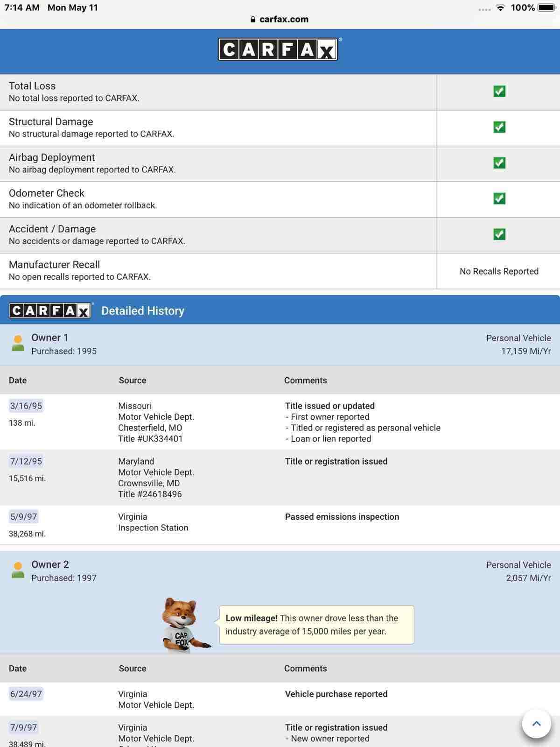This screenshot has height=747, width=560.
Task: Tap the scroll-to-top arrow button
Action: click(536, 724)
